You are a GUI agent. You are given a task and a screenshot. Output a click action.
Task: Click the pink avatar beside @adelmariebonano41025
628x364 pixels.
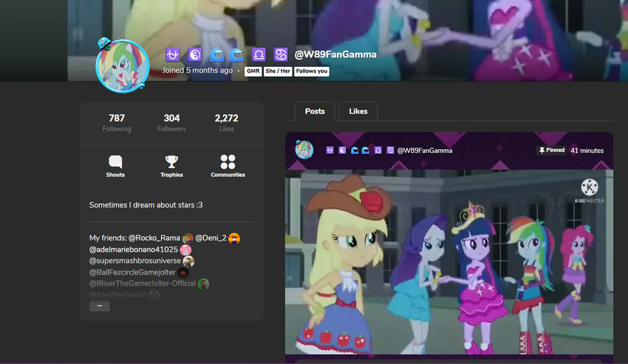coord(186,250)
